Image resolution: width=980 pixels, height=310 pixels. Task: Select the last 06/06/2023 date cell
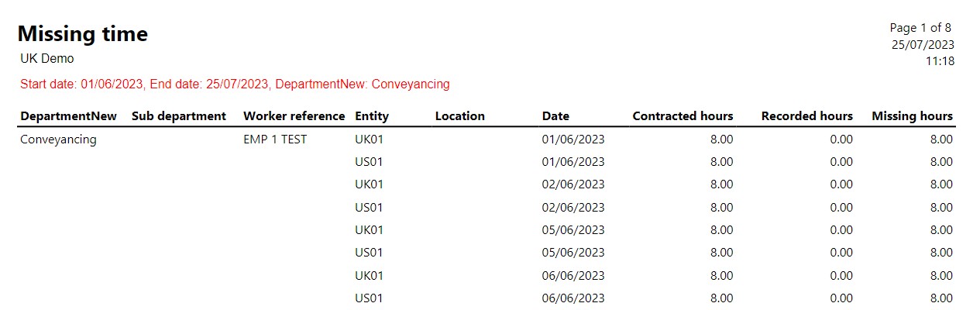pyautogui.click(x=573, y=298)
